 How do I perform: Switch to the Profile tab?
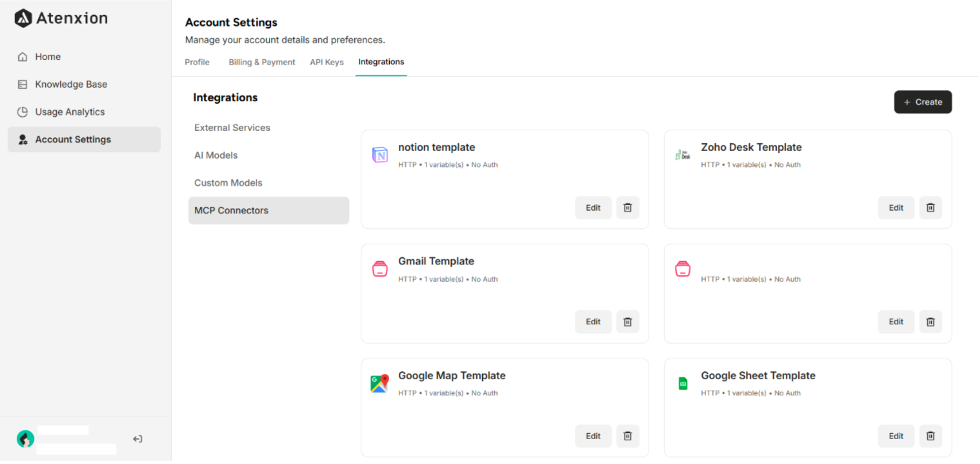(x=197, y=62)
